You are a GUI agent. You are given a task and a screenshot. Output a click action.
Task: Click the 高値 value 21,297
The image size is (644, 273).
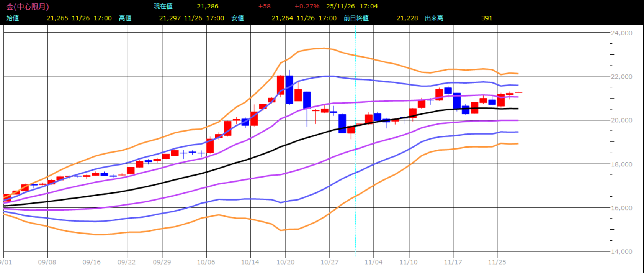point(170,18)
